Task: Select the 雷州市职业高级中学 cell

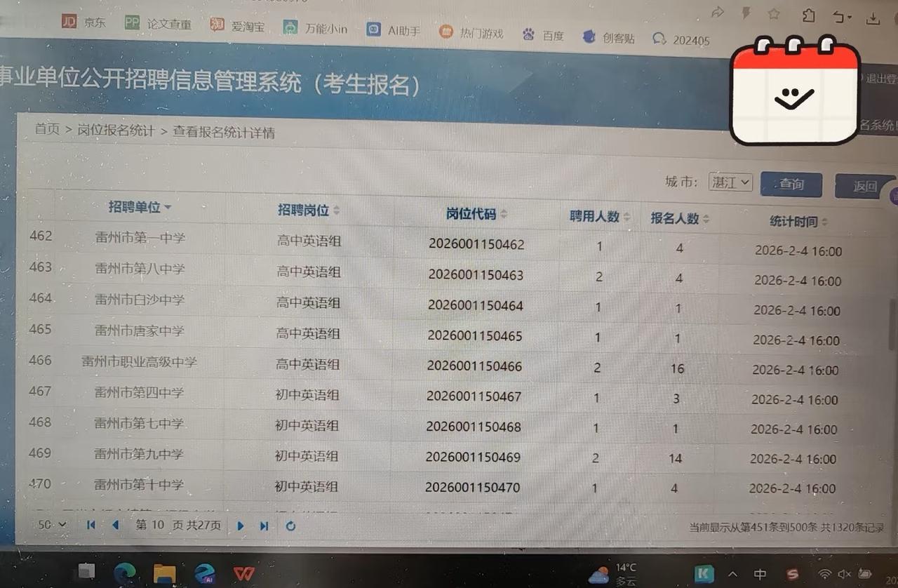Action: tap(139, 362)
